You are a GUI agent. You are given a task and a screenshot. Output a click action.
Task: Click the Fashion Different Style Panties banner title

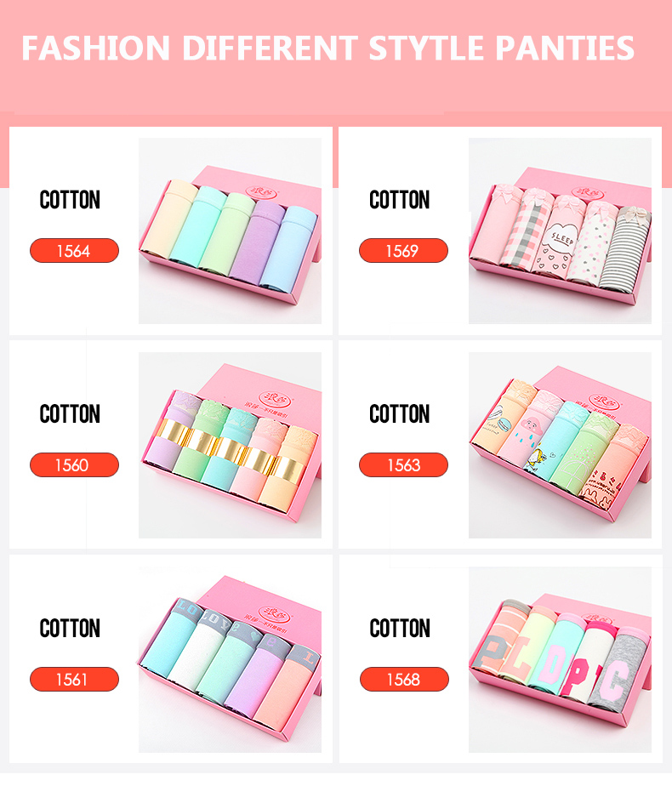coord(328,48)
